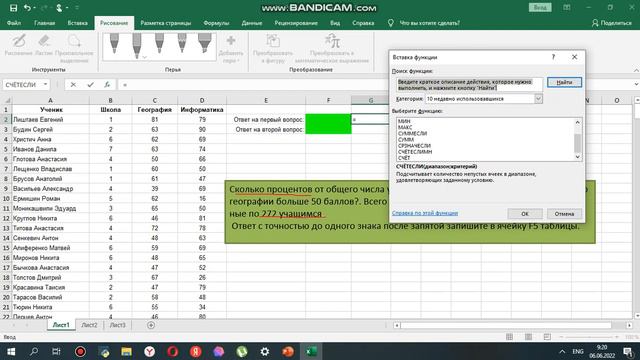
Task: Click the column C header
Action: click(x=154, y=100)
